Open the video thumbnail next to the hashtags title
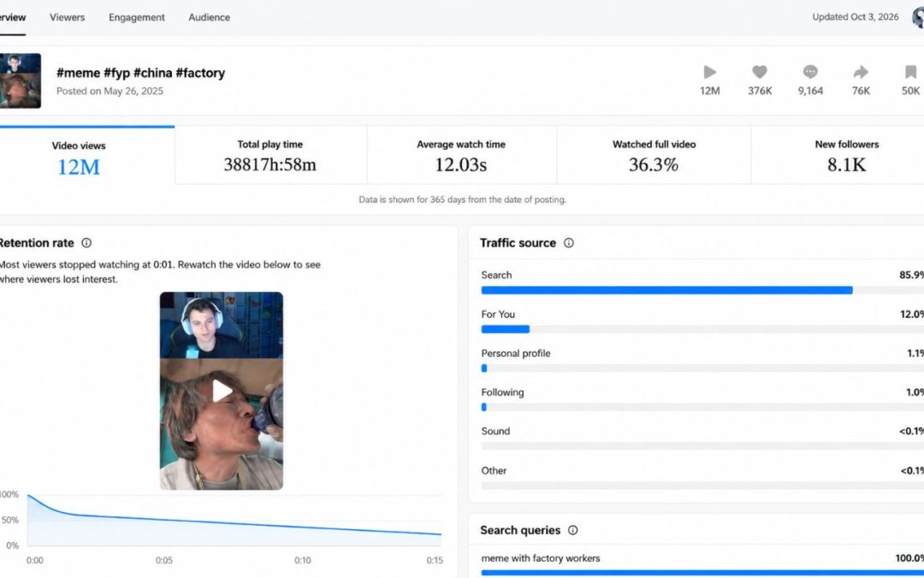The width and height of the screenshot is (924, 578). click(20, 80)
